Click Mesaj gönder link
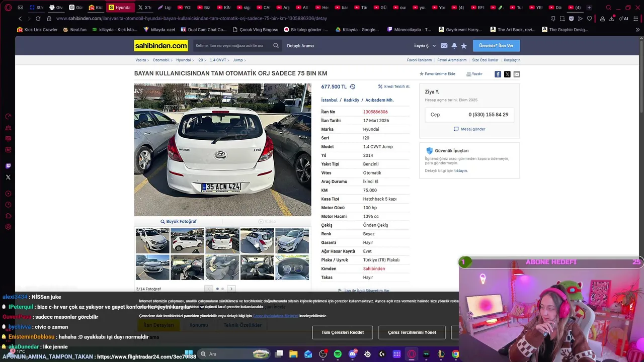The image size is (644, 362). tap(469, 129)
